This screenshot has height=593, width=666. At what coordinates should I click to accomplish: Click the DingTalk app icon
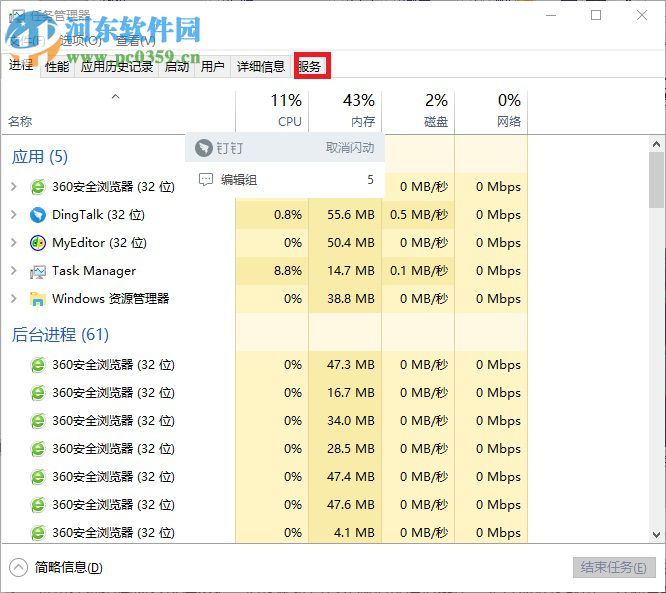tap(38, 215)
